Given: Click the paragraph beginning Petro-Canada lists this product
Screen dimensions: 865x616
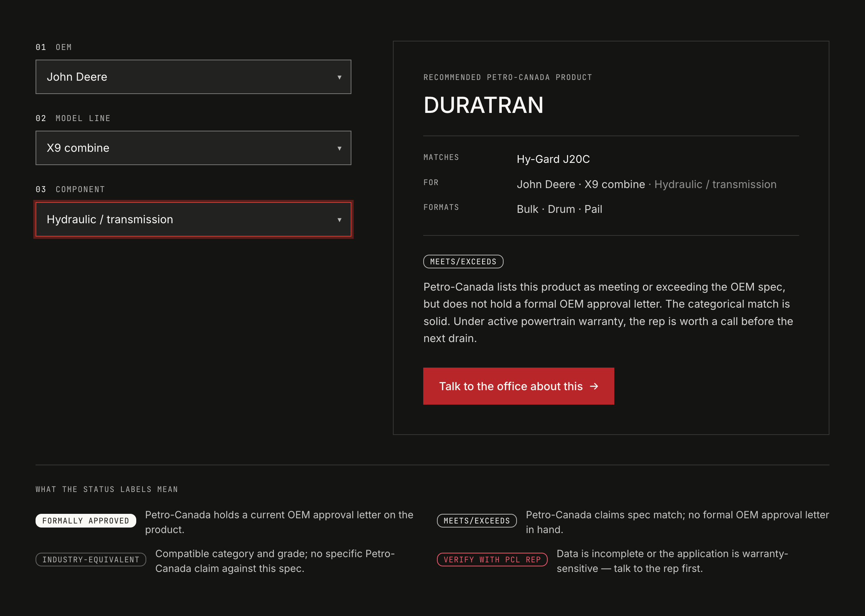Looking at the screenshot, I should (x=608, y=312).
